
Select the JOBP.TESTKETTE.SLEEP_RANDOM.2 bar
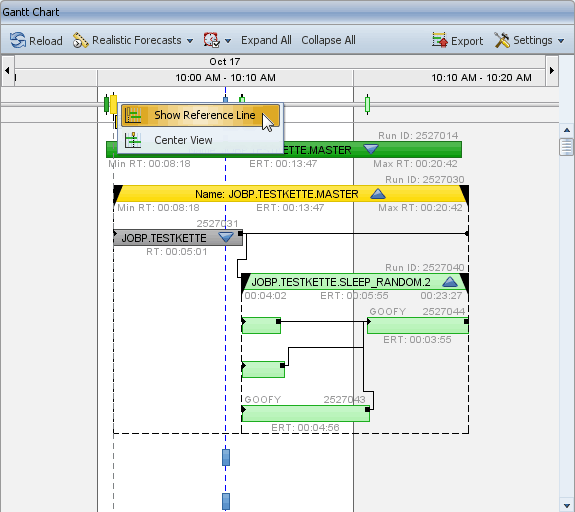pyautogui.click(x=355, y=282)
